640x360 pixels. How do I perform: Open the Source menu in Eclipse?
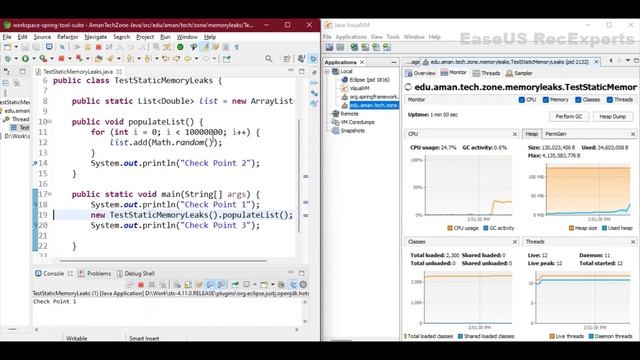point(42,37)
